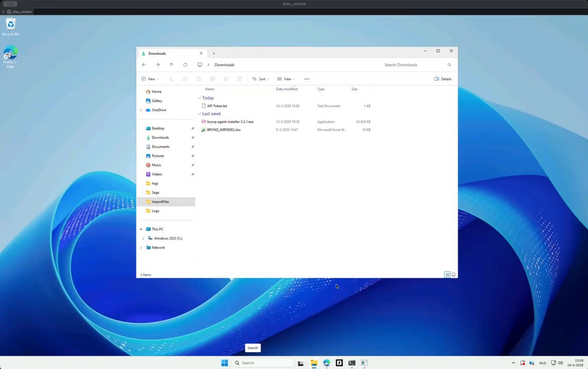Open the Sort options dropdown
This screenshot has height=369, width=588.
(260, 79)
